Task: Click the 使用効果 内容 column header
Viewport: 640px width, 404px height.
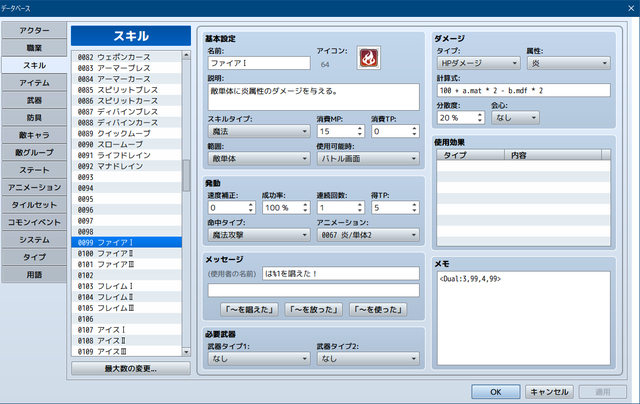Action: coord(553,155)
